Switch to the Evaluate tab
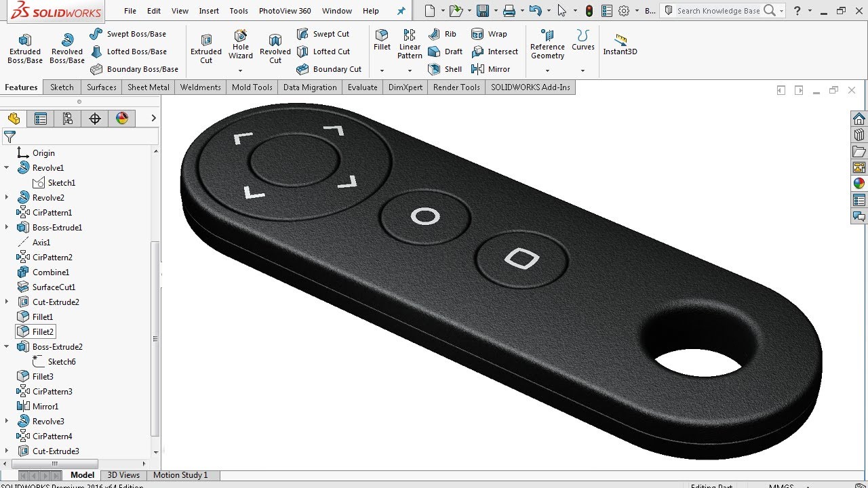 pos(363,87)
